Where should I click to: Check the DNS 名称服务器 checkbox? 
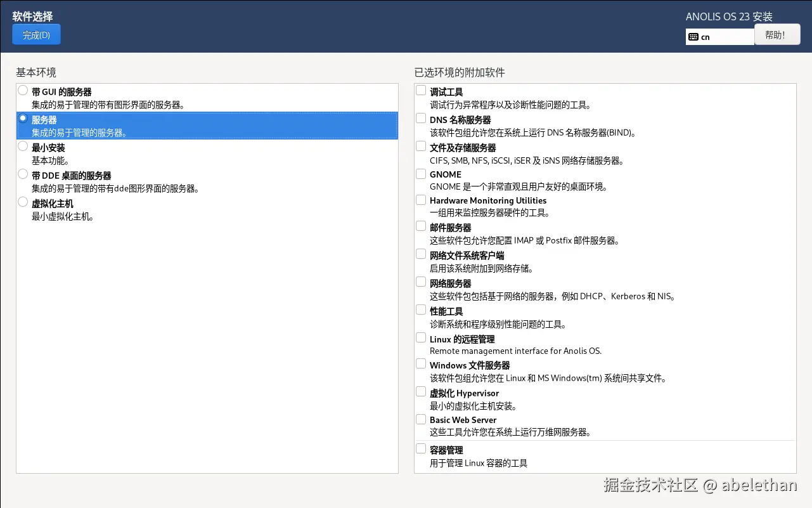[421, 118]
